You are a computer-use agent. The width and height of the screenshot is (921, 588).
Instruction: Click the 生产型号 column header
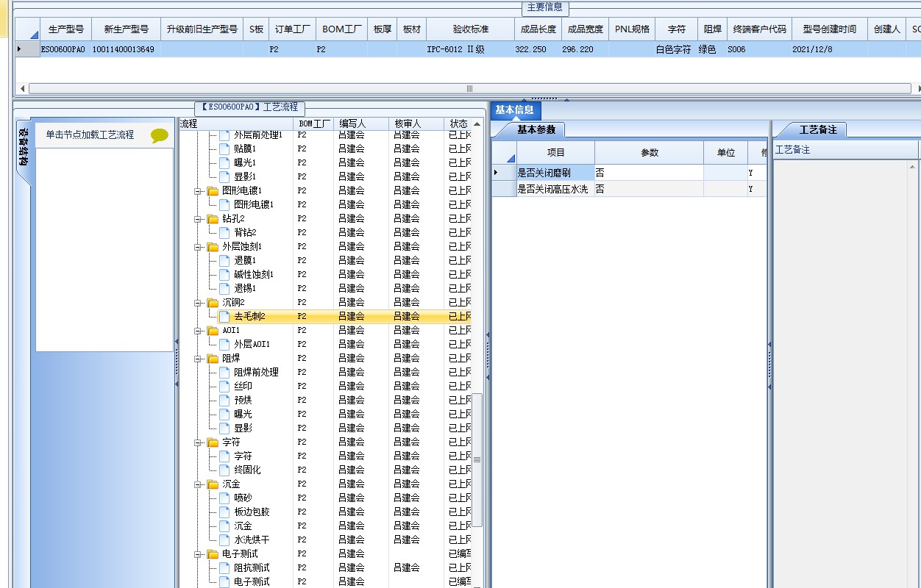click(x=66, y=29)
